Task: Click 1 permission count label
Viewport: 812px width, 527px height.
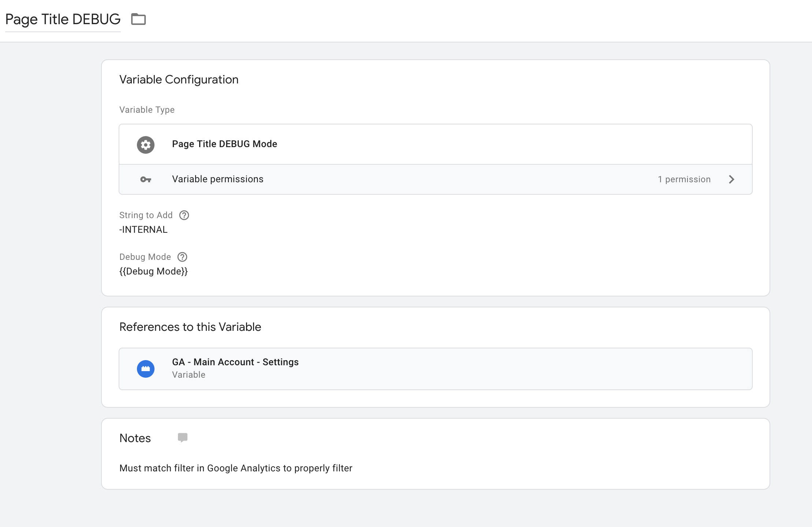Action: point(684,179)
